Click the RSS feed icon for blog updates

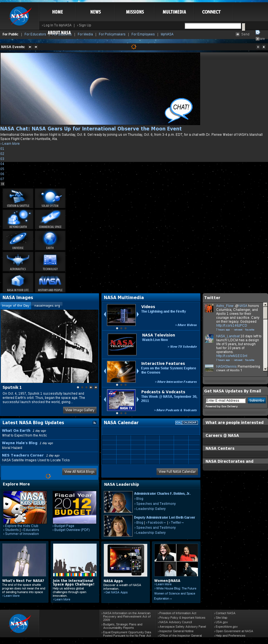pyautogui.click(x=95, y=423)
